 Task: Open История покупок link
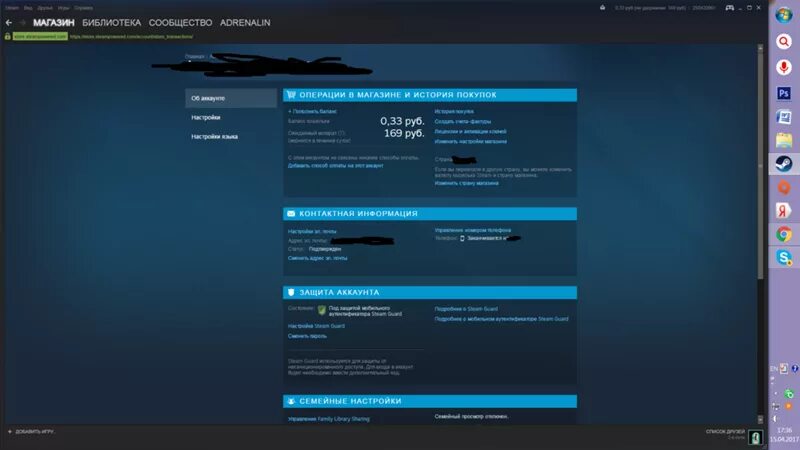[454, 111]
